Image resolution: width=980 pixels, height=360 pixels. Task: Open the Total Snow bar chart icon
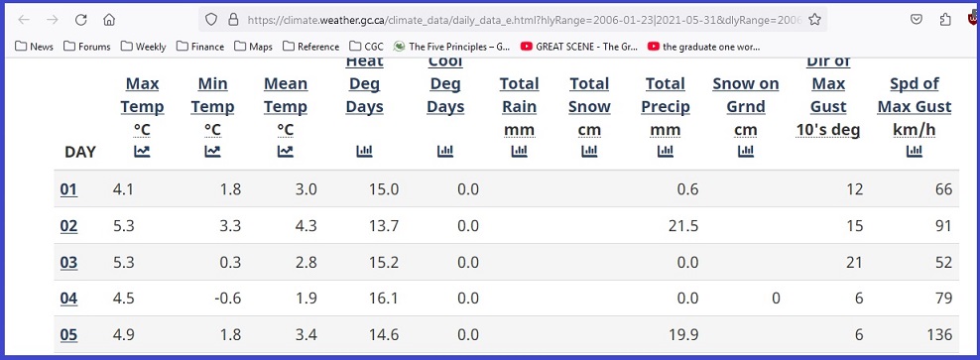(589, 151)
